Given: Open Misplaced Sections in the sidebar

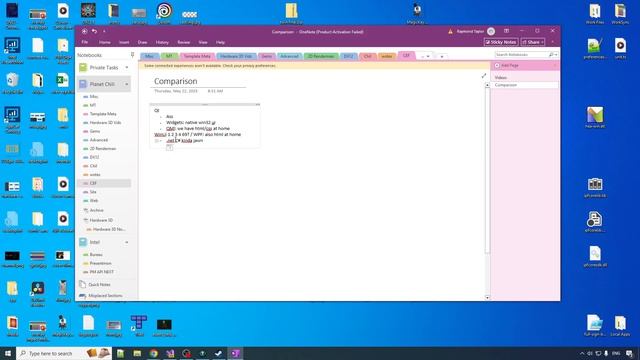Looking at the screenshot, I should point(105,296).
